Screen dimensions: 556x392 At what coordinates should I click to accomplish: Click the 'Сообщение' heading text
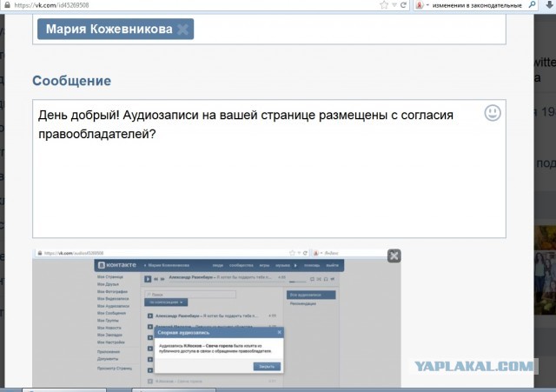tap(71, 81)
